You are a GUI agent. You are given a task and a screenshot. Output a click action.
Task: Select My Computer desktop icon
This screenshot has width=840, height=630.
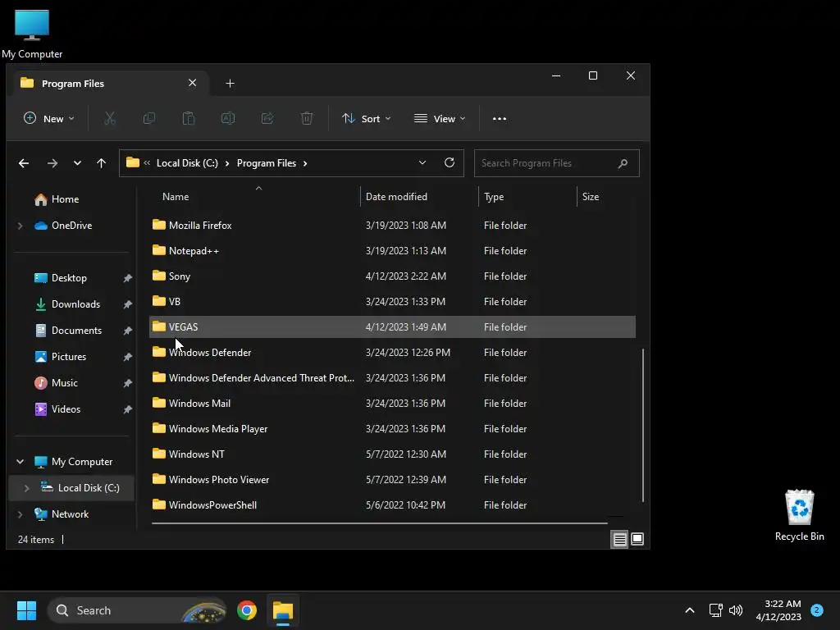tap(32, 34)
